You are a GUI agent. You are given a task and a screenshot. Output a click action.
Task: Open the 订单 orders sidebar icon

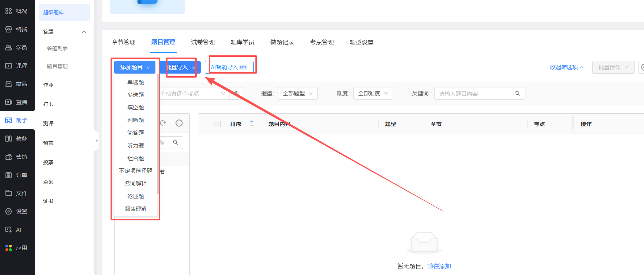click(x=9, y=175)
